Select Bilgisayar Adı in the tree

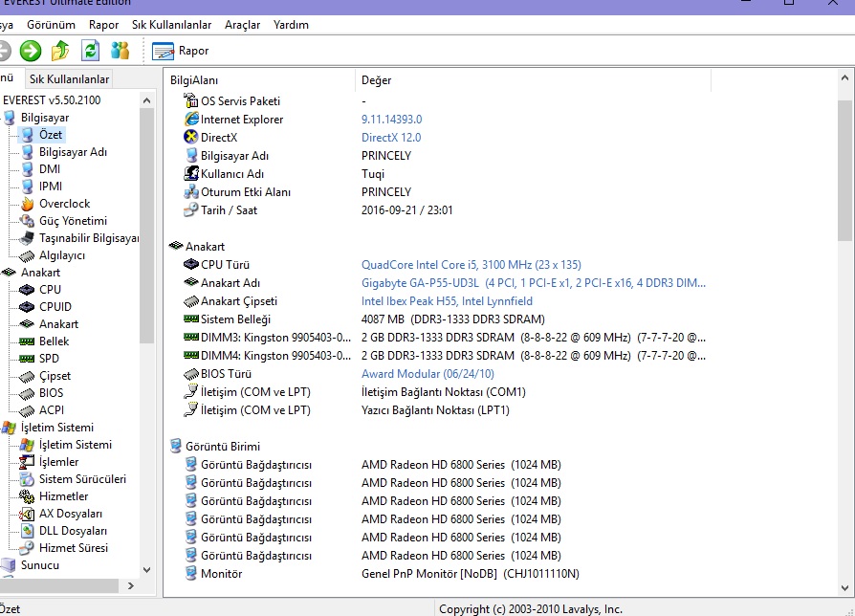point(73,152)
